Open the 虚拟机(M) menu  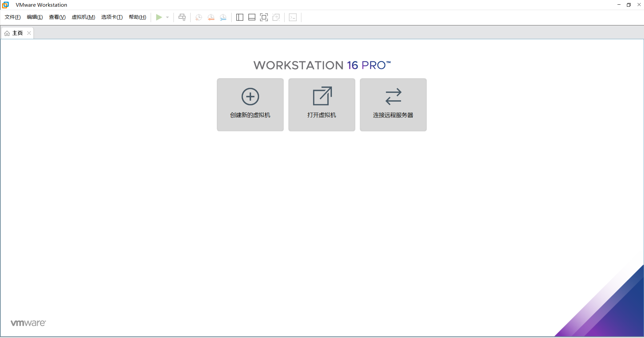click(84, 17)
